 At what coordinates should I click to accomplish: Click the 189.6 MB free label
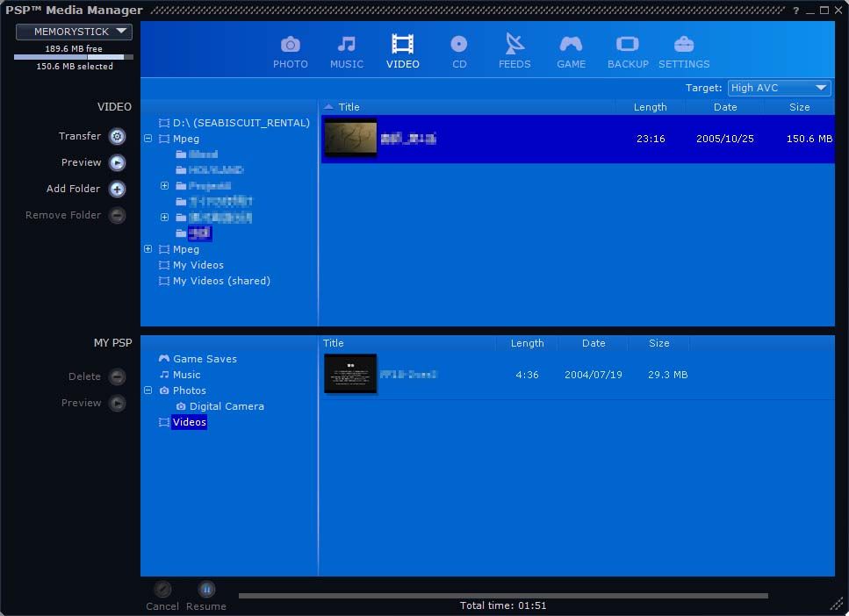(73, 49)
